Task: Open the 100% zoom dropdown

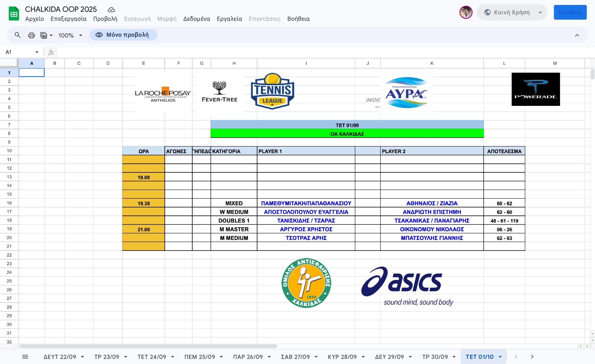Action: coord(70,36)
